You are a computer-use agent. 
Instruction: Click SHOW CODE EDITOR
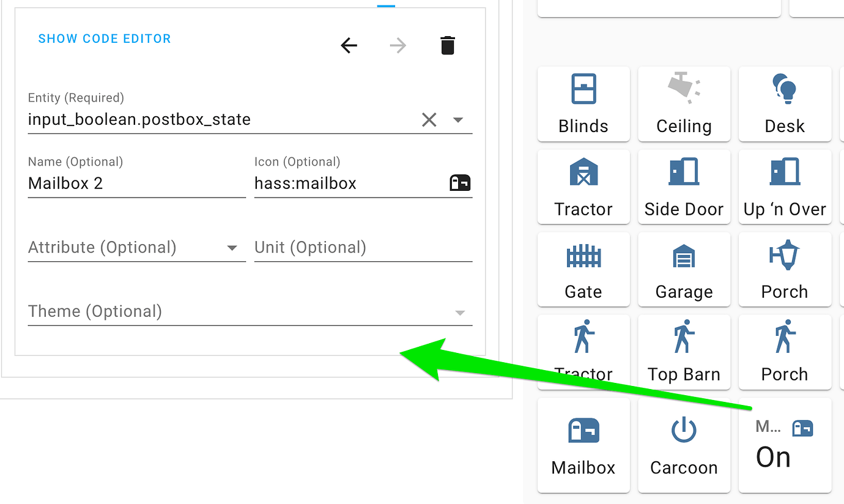tap(104, 38)
